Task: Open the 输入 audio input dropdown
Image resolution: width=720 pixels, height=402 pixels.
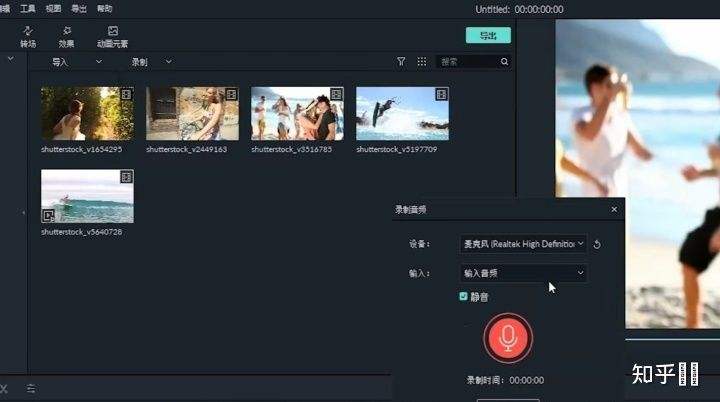Action: pyautogui.click(x=523, y=273)
